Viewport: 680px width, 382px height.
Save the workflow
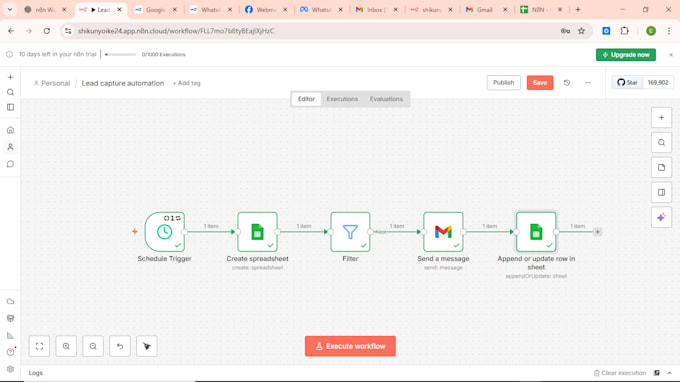(539, 82)
